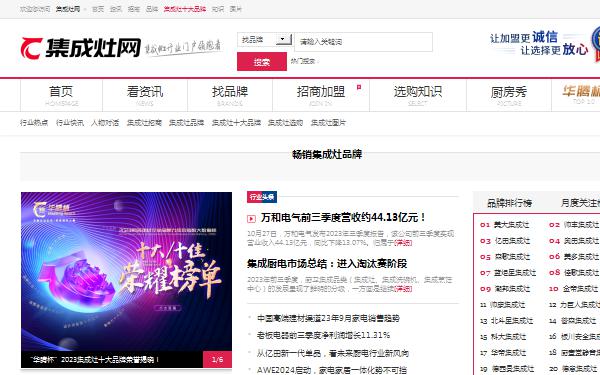This screenshot has height=375, width=600.
Task: Open the 集成灶图片 sub-navigation link
Action: (x=328, y=122)
